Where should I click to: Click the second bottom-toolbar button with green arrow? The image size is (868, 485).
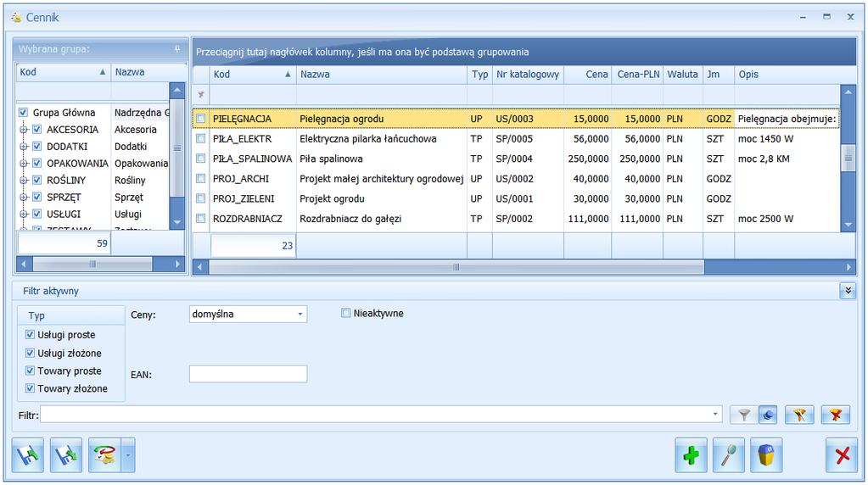pos(66,455)
